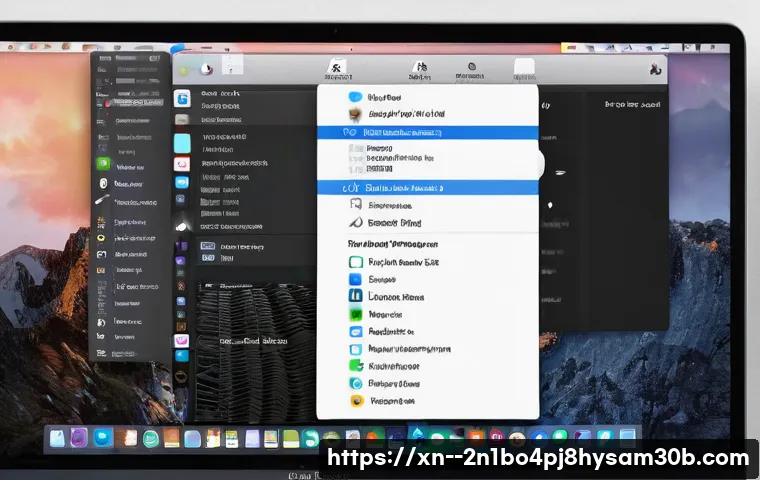Select the brown icon entry in dropdown list
The image size is (760, 480).
[355, 113]
